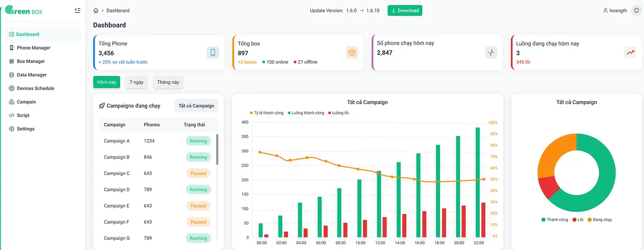Open Phone Manager in the sidebar
The width and height of the screenshot is (644, 250).
pos(42,48)
